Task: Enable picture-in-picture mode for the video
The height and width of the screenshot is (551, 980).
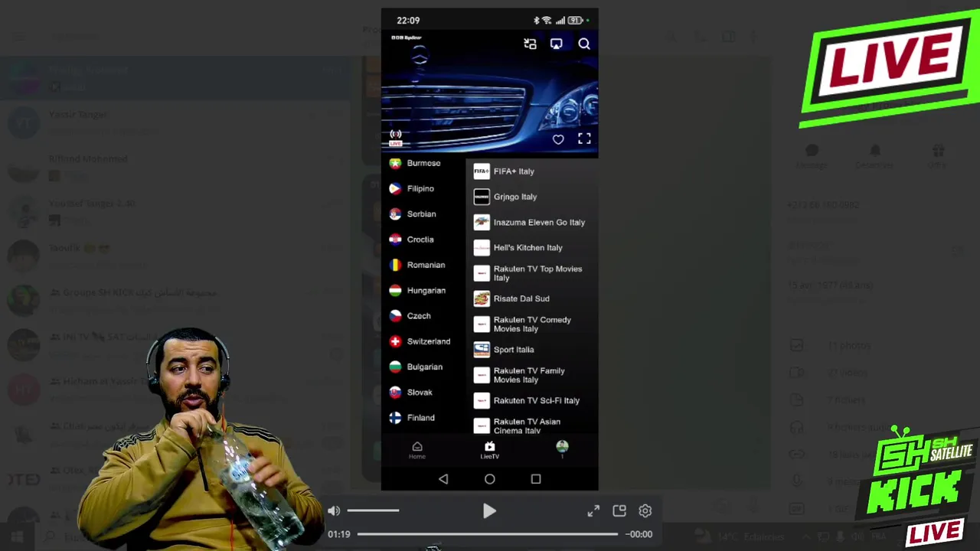Action: pos(619,510)
